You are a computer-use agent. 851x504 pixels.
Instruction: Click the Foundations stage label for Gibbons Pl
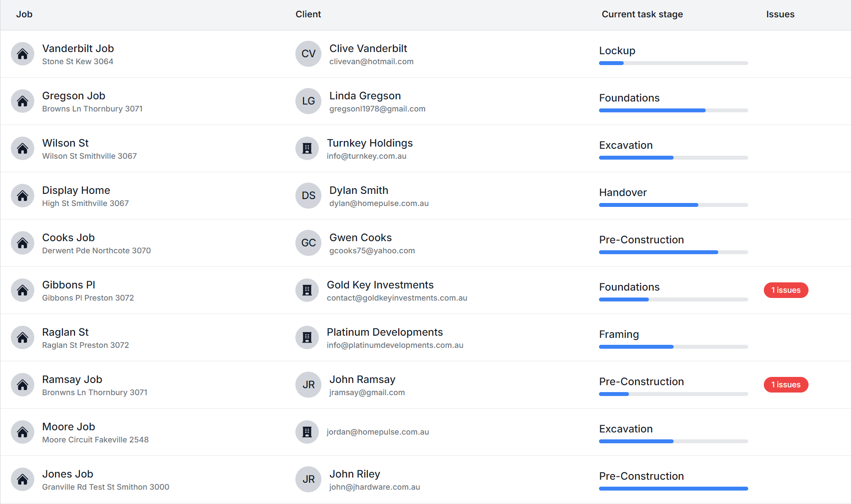tap(629, 287)
